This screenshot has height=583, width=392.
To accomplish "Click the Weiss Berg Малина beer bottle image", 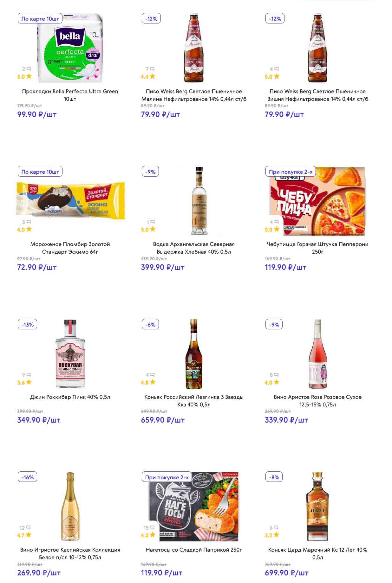I will click(194, 48).
